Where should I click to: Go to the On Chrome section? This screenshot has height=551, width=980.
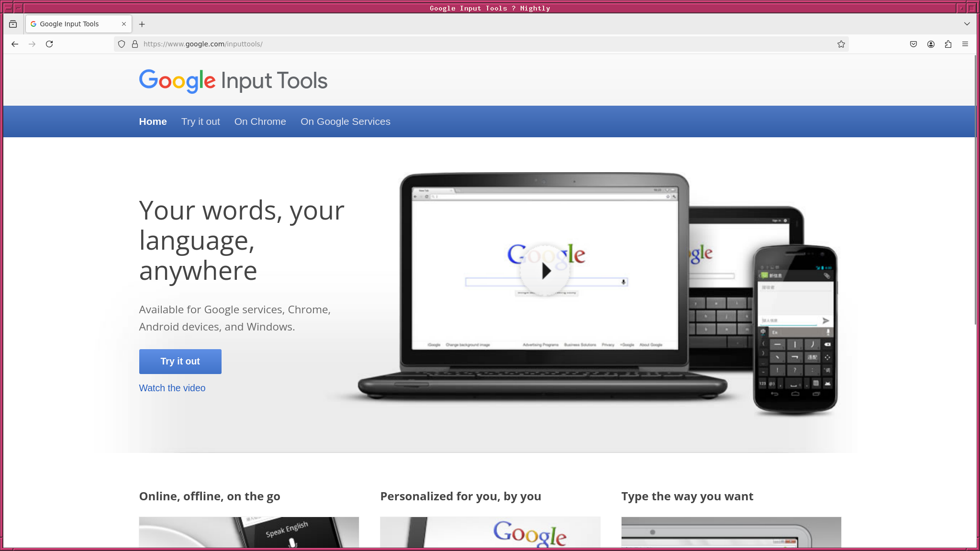(260, 121)
